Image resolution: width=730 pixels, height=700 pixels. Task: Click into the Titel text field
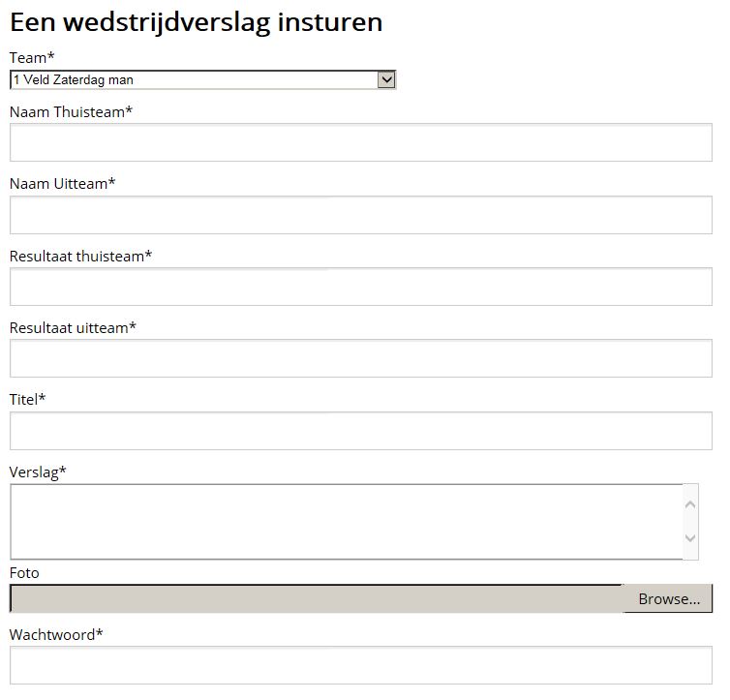click(x=361, y=431)
